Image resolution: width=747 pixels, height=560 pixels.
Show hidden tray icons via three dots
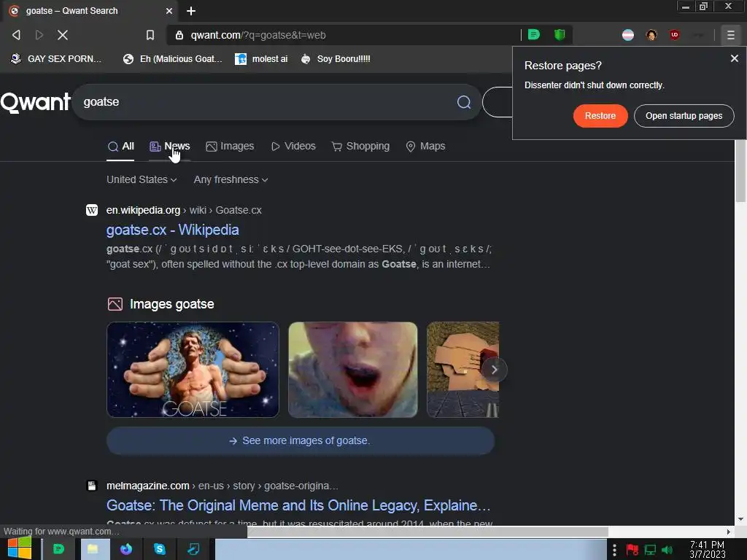pyautogui.click(x=614, y=550)
